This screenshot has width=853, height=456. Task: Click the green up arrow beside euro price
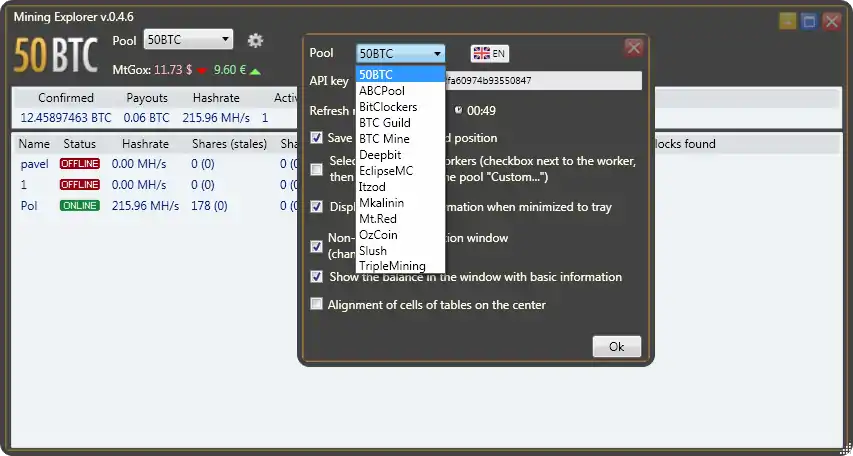[x=255, y=71]
